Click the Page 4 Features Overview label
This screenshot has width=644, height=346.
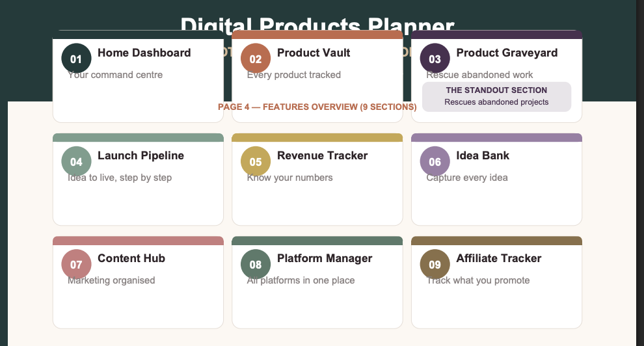click(x=317, y=107)
